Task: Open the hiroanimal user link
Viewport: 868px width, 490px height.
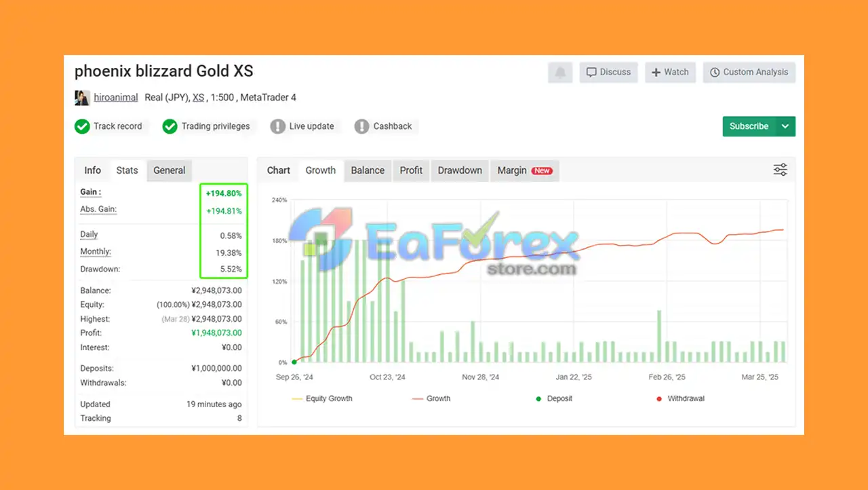Action: click(115, 98)
